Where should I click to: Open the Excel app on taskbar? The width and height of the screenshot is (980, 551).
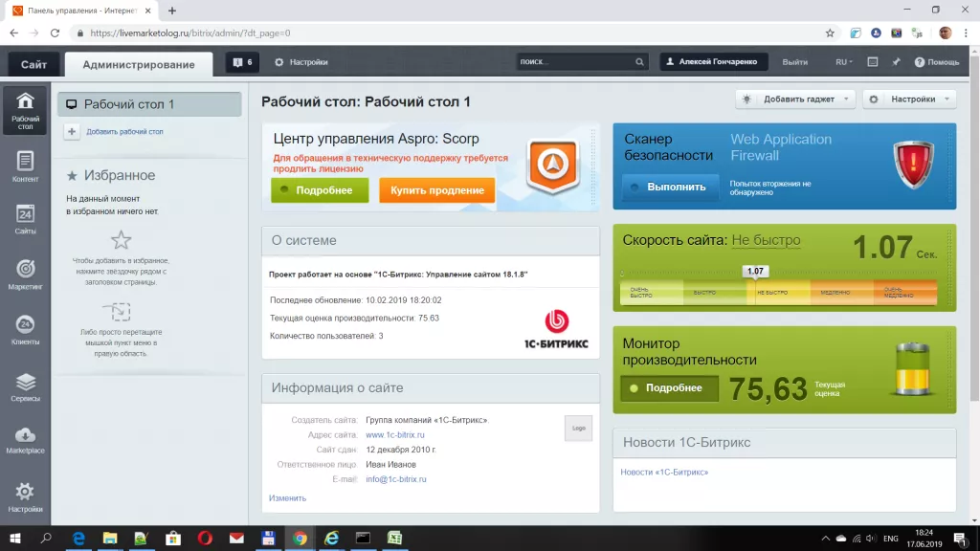point(394,538)
